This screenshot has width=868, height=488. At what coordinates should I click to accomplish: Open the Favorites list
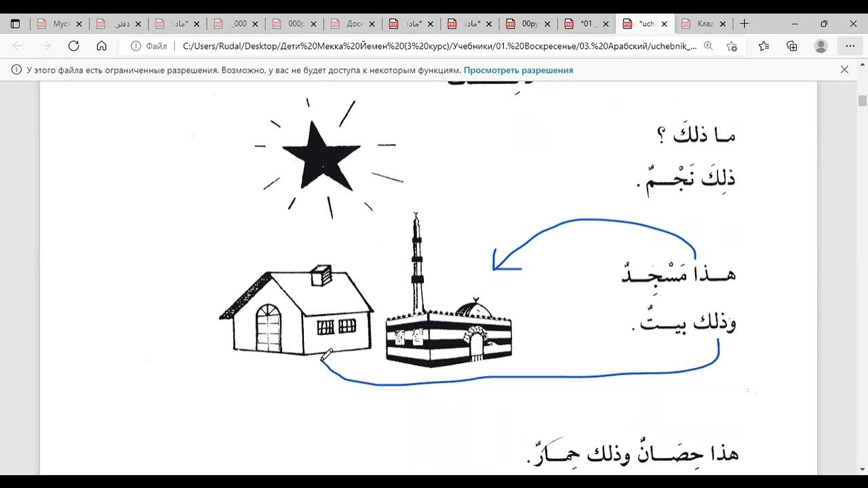[764, 46]
